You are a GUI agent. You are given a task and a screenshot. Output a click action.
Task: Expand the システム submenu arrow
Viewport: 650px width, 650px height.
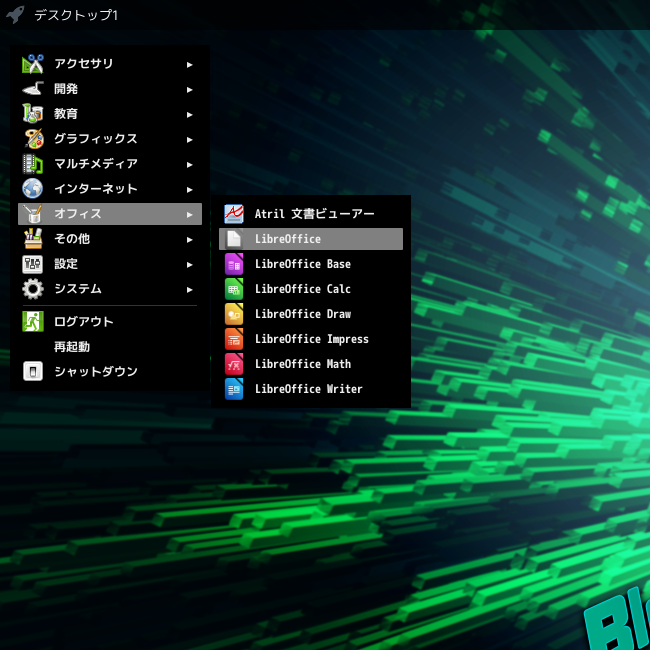click(190, 290)
